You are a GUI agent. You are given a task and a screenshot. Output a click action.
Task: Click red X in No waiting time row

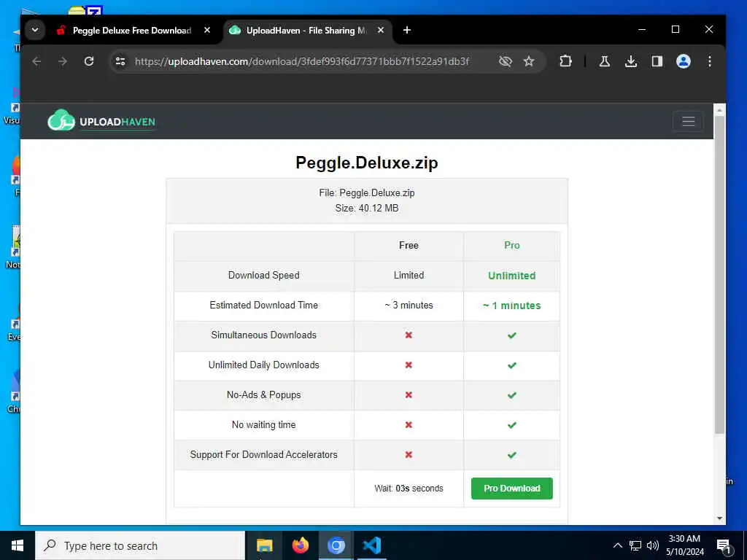tap(409, 424)
